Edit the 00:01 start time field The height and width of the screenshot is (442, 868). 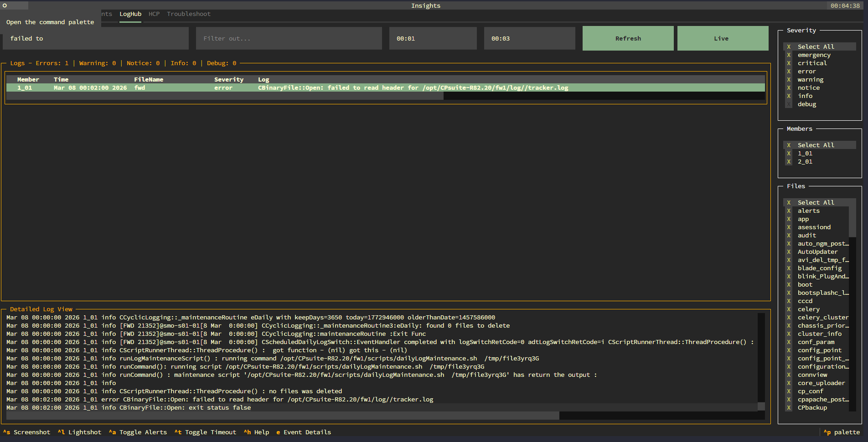[x=433, y=38]
